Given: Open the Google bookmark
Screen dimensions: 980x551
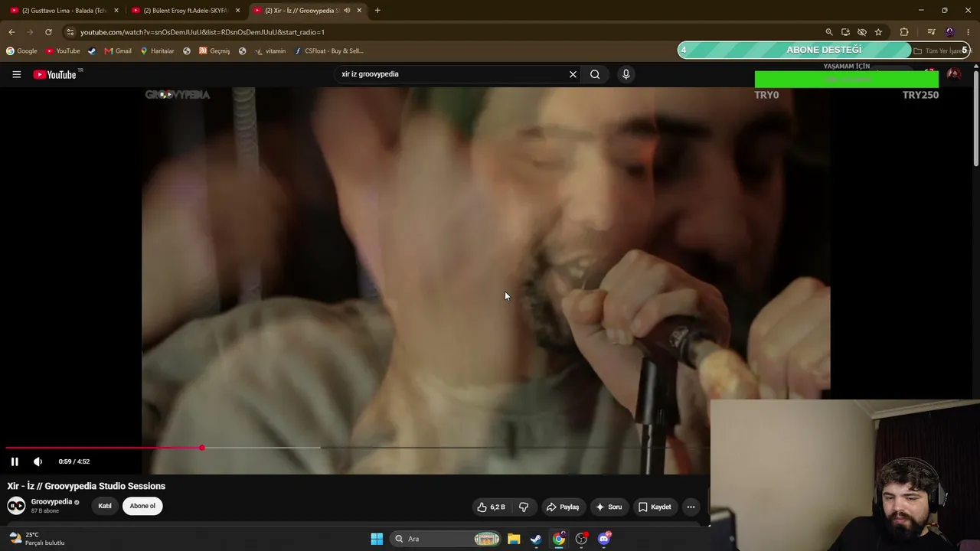Looking at the screenshot, I should [21, 51].
